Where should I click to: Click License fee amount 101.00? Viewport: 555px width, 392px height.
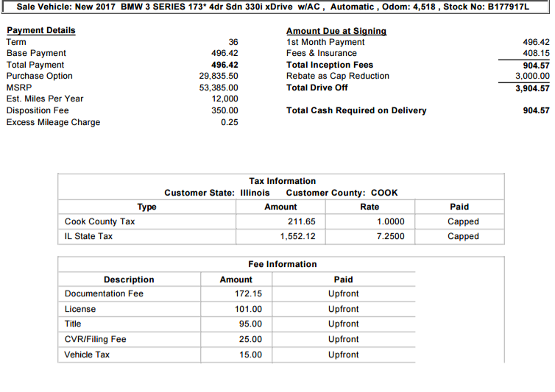pyautogui.click(x=248, y=309)
